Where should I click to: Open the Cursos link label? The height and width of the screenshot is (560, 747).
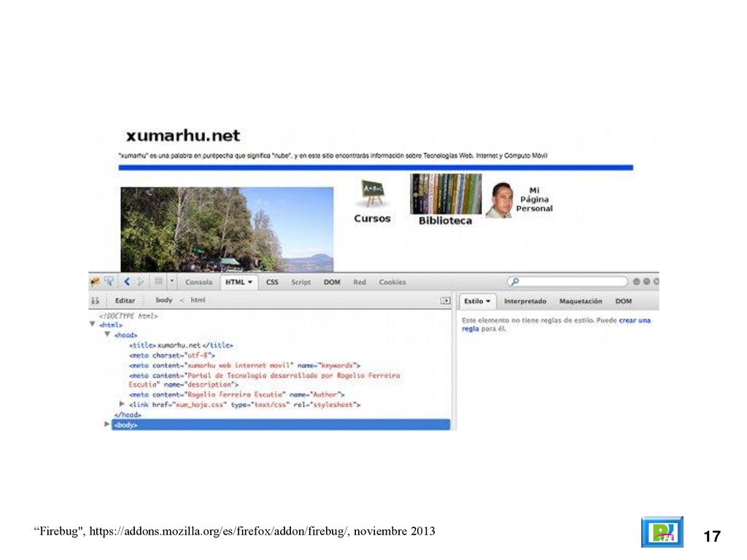[372, 219]
